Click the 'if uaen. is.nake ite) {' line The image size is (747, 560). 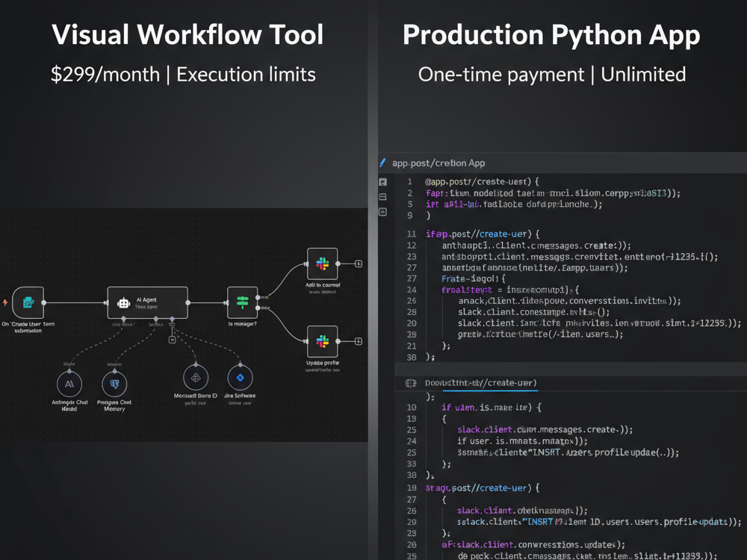492,408
